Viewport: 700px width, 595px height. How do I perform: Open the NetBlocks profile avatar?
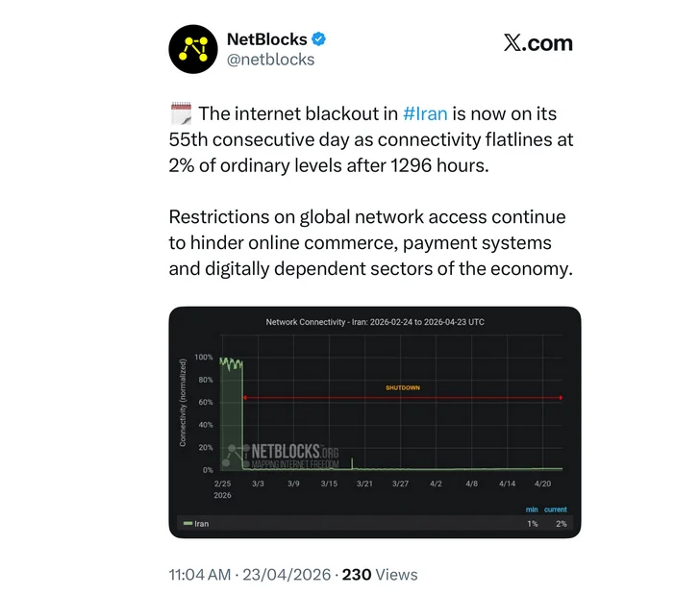pos(193,49)
